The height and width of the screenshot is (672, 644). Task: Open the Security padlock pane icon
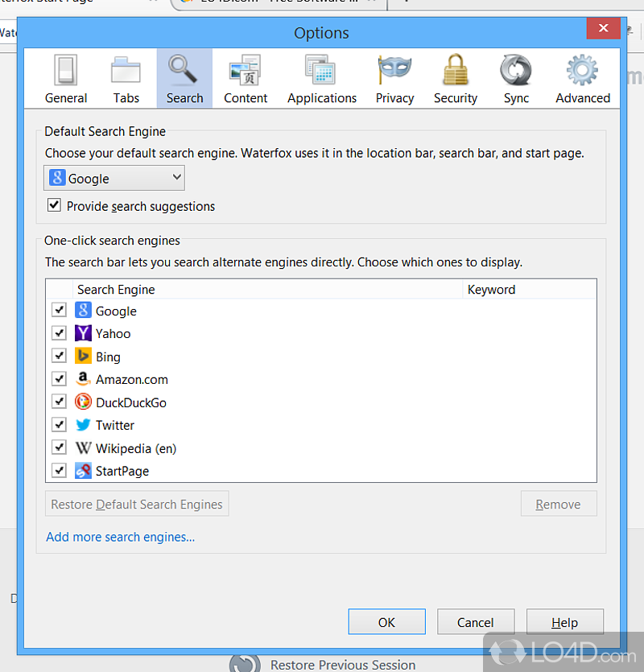click(x=456, y=69)
